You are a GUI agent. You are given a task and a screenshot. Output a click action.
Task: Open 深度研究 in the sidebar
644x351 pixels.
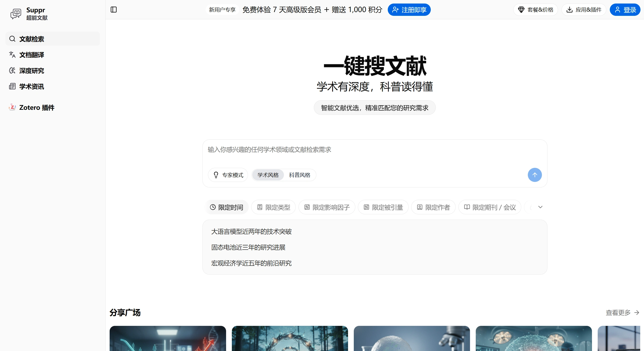53,71
